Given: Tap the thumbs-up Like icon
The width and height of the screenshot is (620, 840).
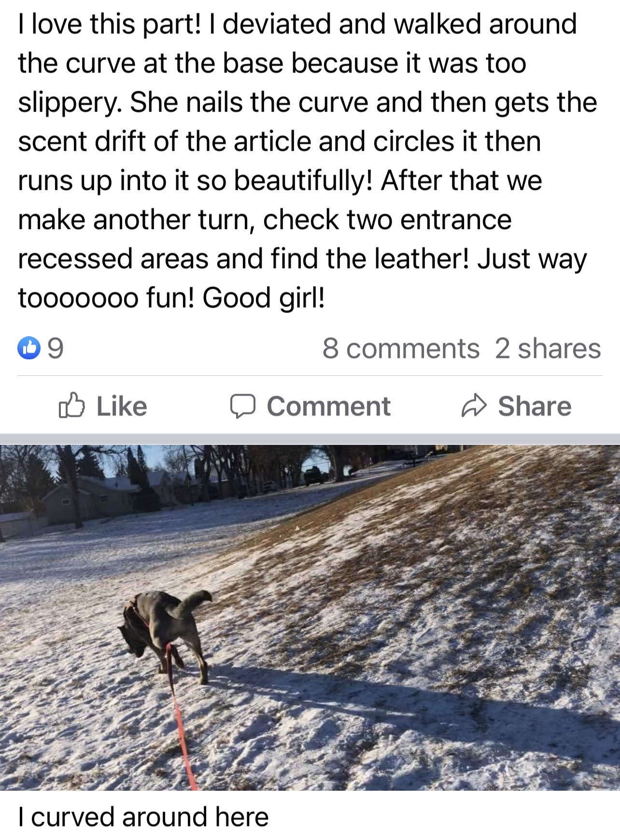Looking at the screenshot, I should coord(72,406).
